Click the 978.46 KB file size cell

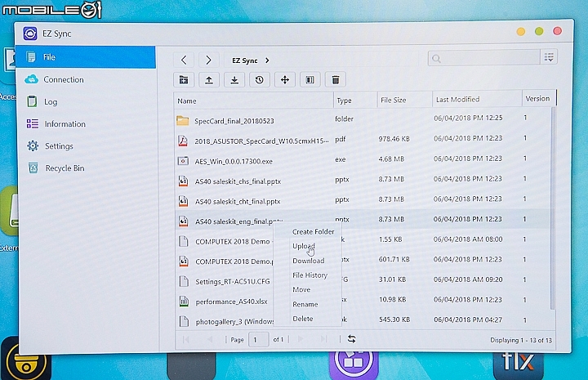pyautogui.click(x=394, y=139)
